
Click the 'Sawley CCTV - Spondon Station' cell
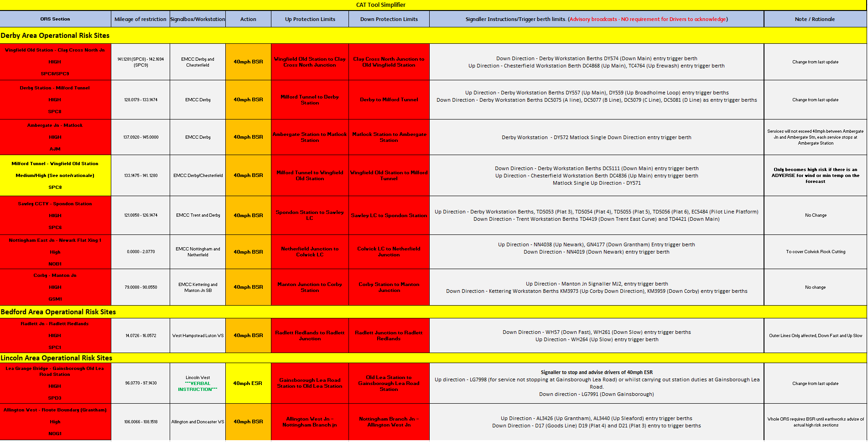click(55, 215)
